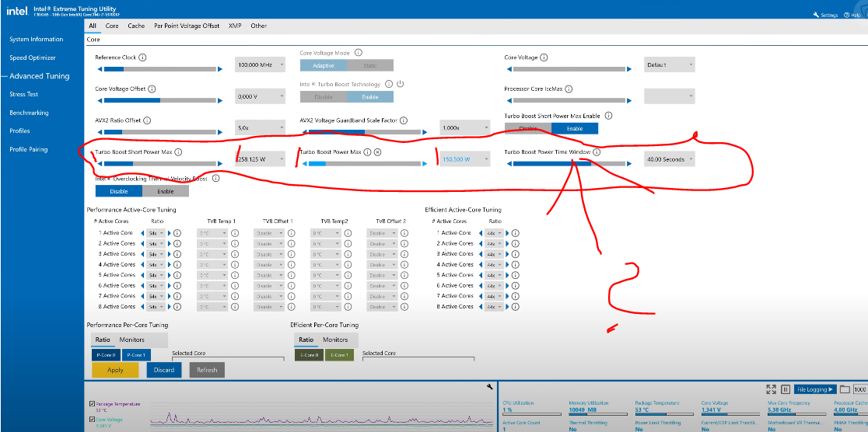This screenshot has height=432, width=868.
Task: Enable Overclocking Thermal Velocity Boost
Action: tap(166, 191)
